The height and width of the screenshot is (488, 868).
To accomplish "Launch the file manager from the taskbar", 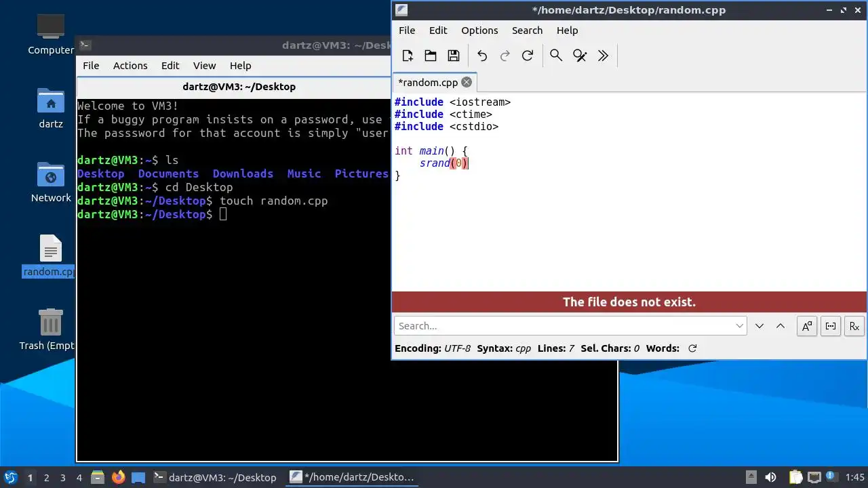I will [97, 477].
